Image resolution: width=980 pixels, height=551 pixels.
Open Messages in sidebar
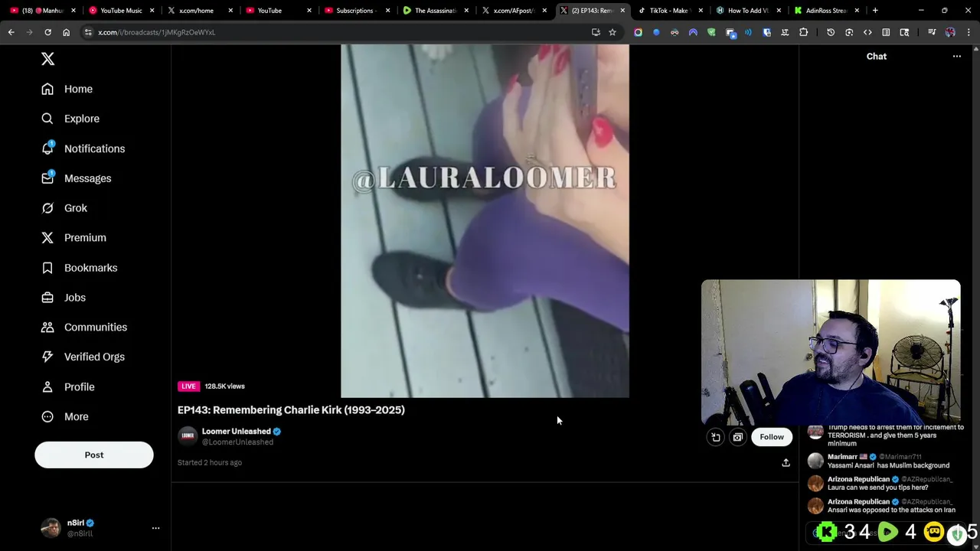click(77, 178)
